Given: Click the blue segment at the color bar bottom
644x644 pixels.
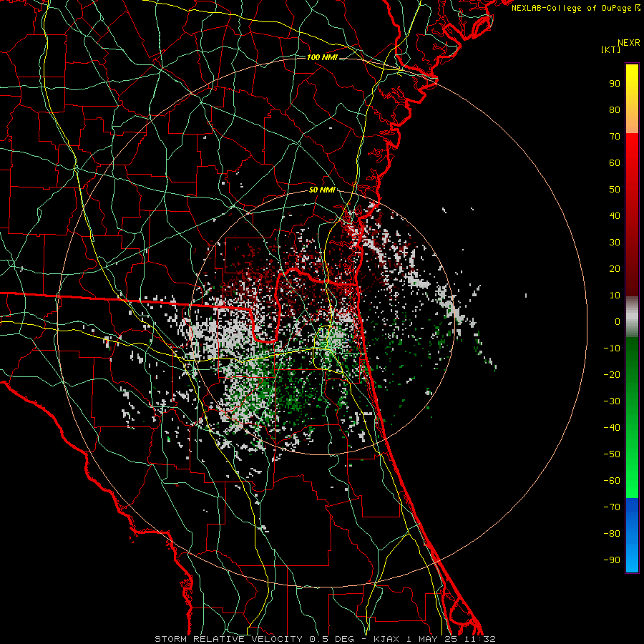Looking at the screenshot, I should 632,535.
